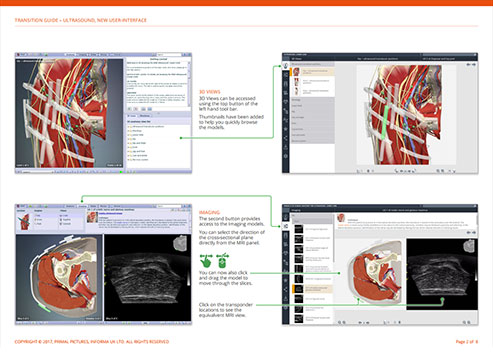Click green mouse drag gesture icon
The image size is (493, 360).
(222, 260)
